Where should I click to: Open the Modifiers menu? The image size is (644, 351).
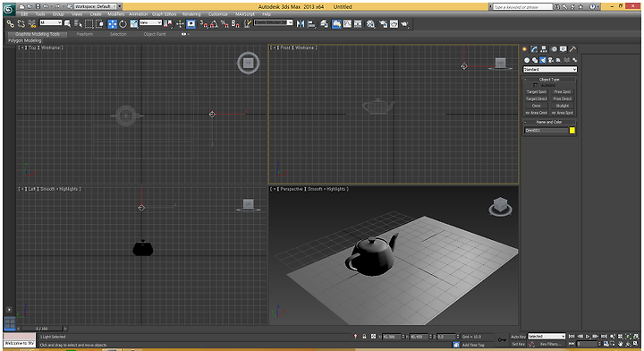tap(115, 14)
